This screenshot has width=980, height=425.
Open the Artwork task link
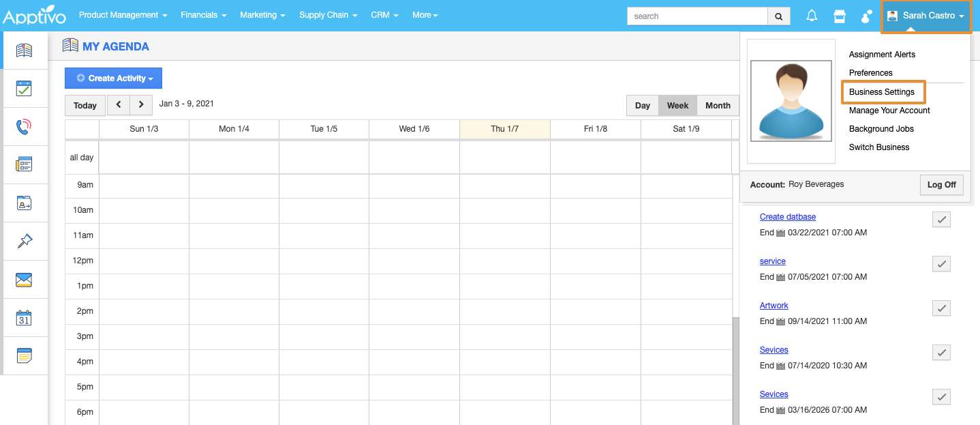[x=774, y=306]
